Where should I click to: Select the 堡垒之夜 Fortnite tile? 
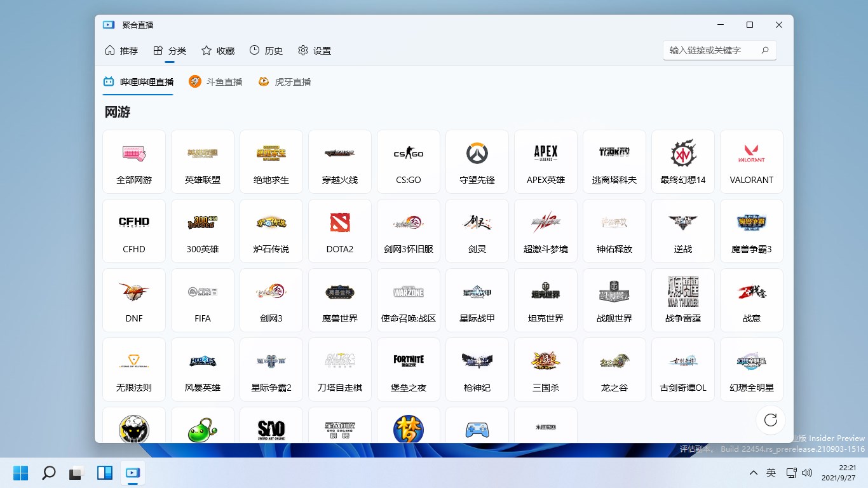click(x=409, y=369)
